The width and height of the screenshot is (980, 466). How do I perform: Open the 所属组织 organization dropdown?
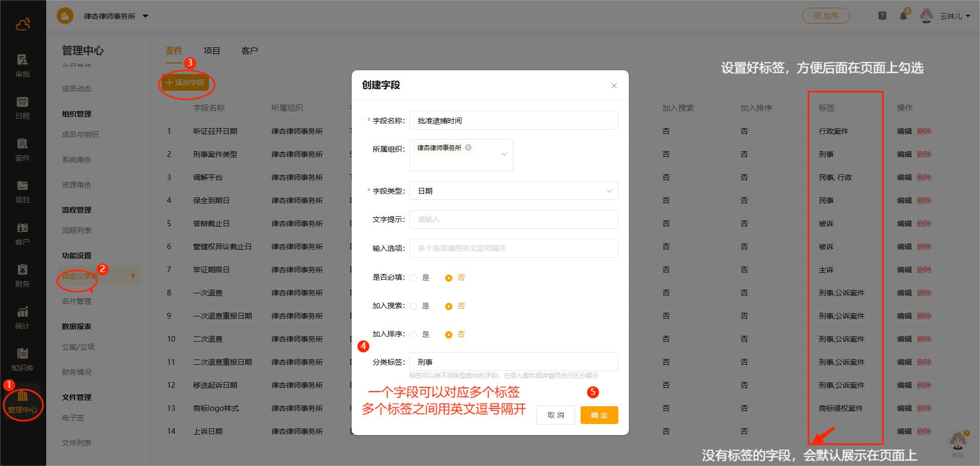tap(504, 154)
